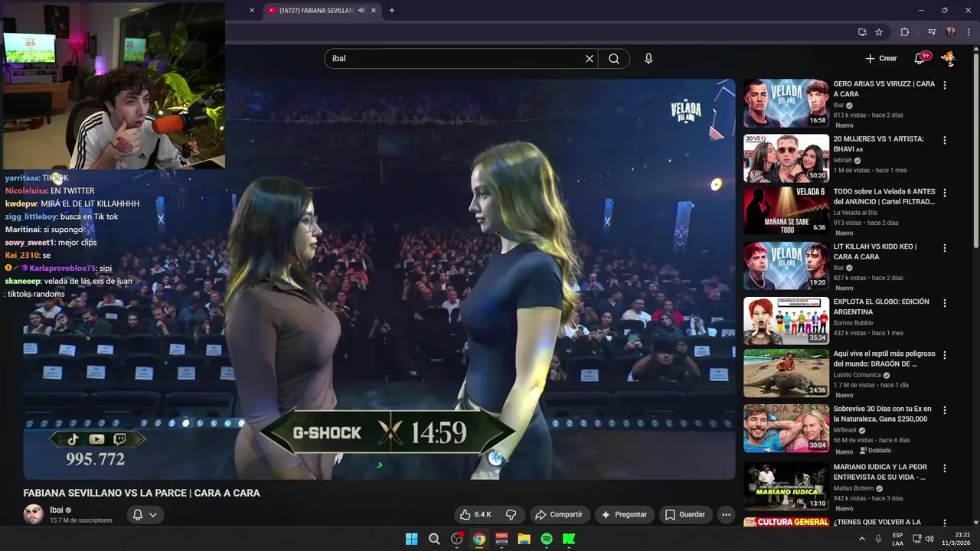Open options for 20 MUJERES VS 1 ARTISTA video

coord(945,141)
